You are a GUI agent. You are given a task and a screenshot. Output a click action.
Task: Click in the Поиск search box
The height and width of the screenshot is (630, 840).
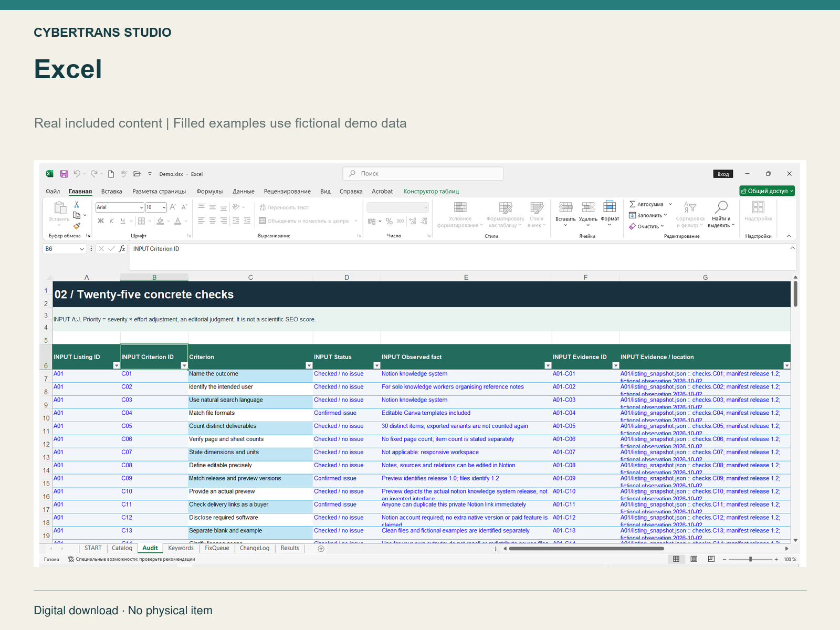[423, 174]
